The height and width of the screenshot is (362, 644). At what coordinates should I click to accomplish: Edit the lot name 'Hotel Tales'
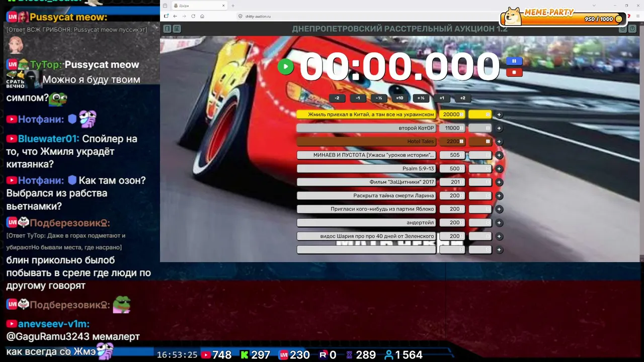click(x=366, y=142)
